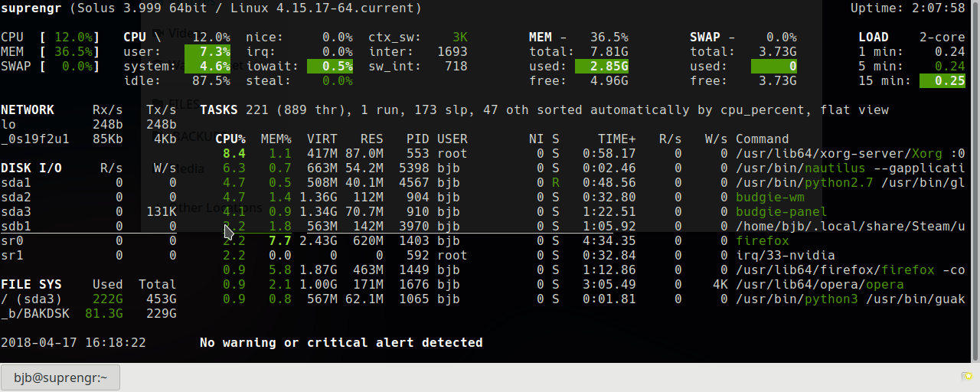The width and height of the screenshot is (980, 392).
Task: Click the opera process command
Action: pos(820,284)
